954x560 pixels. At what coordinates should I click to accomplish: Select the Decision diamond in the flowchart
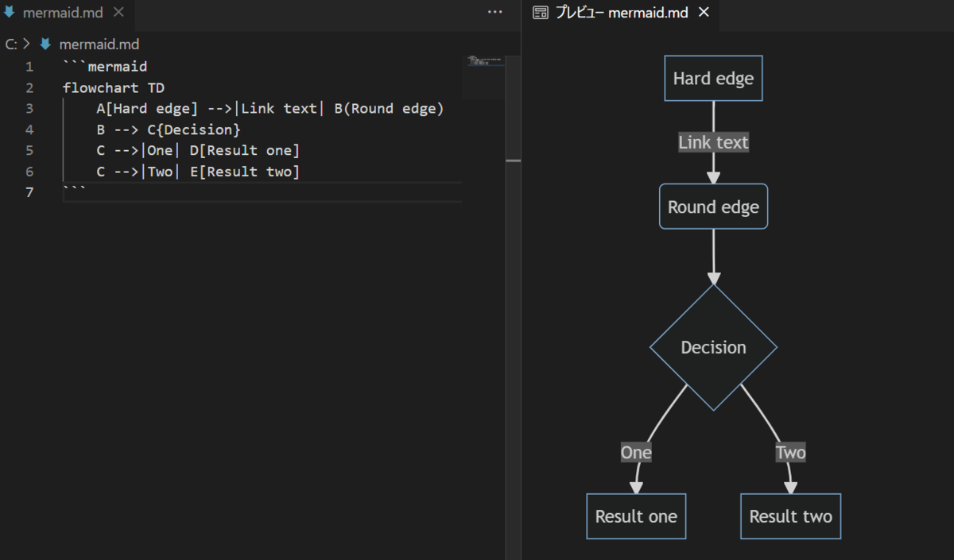pos(713,348)
